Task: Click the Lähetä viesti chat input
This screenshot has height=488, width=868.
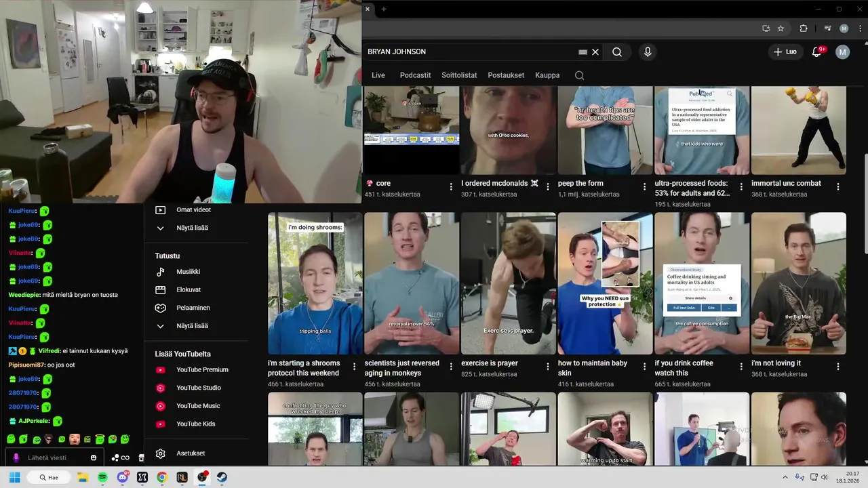Action: [54, 457]
